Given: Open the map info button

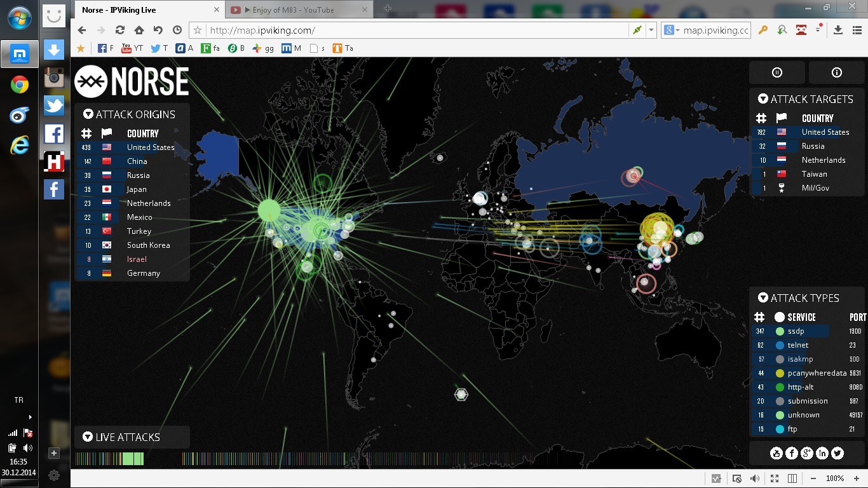Looking at the screenshot, I should point(836,72).
